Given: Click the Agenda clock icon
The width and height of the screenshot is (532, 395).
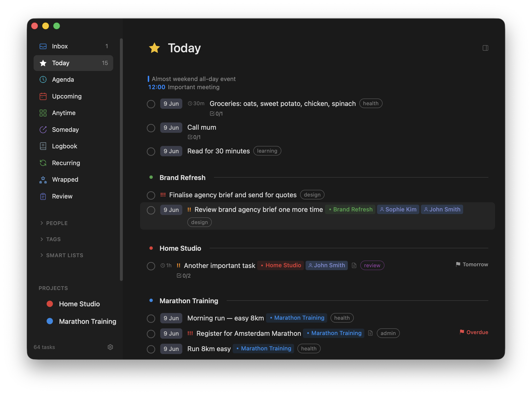Looking at the screenshot, I should [x=43, y=80].
